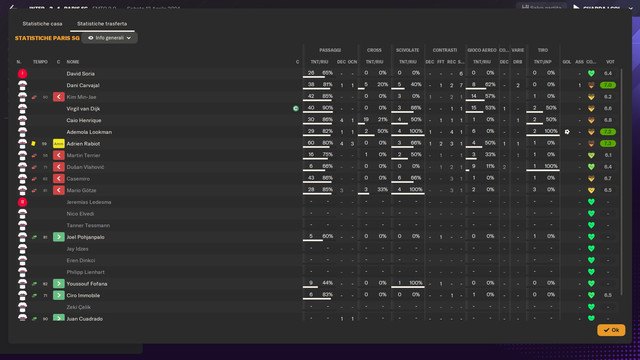Click the green substituted-on arrow for Joel Pohjanpalo

click(x=59, y=237)
